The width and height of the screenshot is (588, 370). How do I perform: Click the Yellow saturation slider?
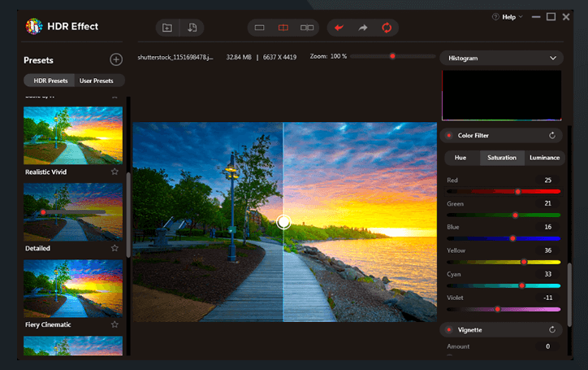[x=504, y=262]
